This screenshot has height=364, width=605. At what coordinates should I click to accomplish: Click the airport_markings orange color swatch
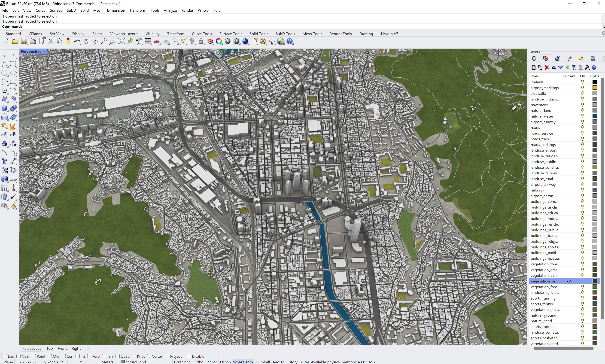coord(594,88)
